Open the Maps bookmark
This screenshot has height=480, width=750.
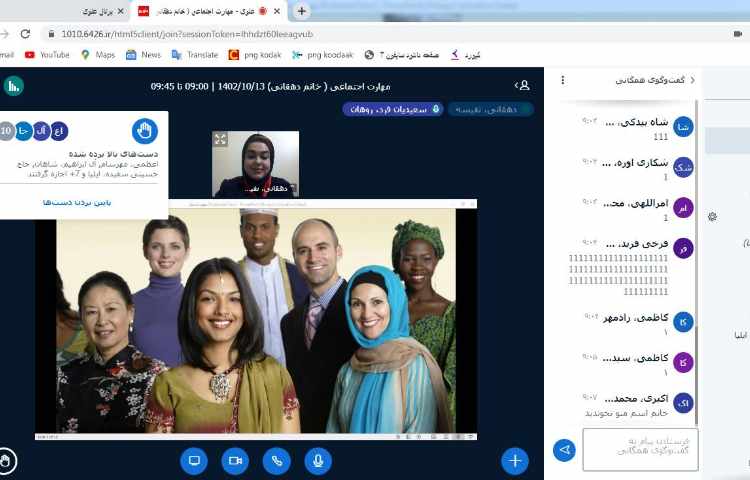tap(98, 55)
